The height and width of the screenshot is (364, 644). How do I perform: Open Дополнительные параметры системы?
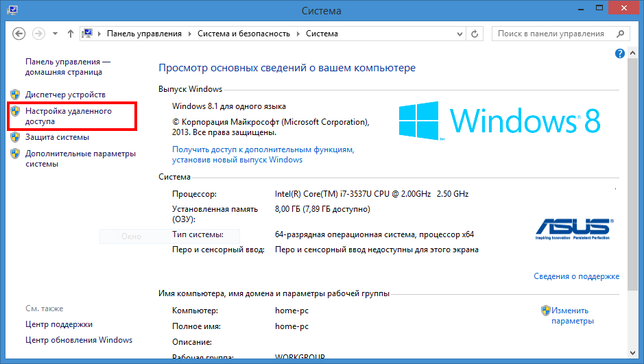tap(80, 159)
